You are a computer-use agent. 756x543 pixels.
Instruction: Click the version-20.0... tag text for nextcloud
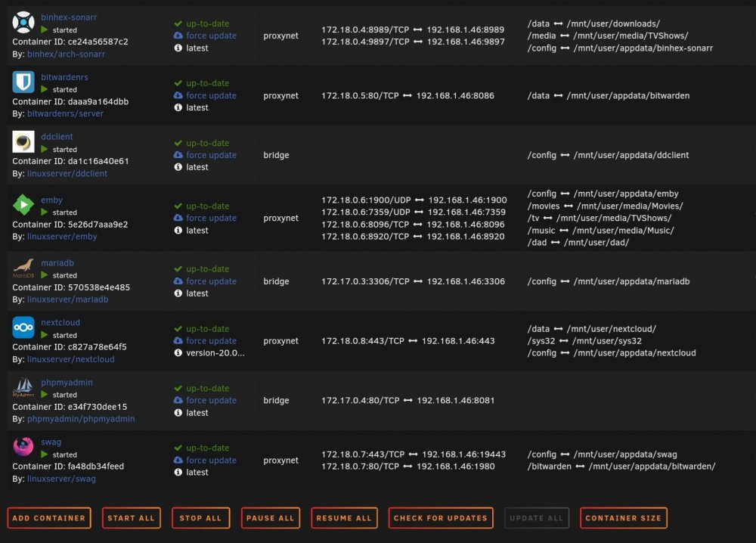(215, 353)
